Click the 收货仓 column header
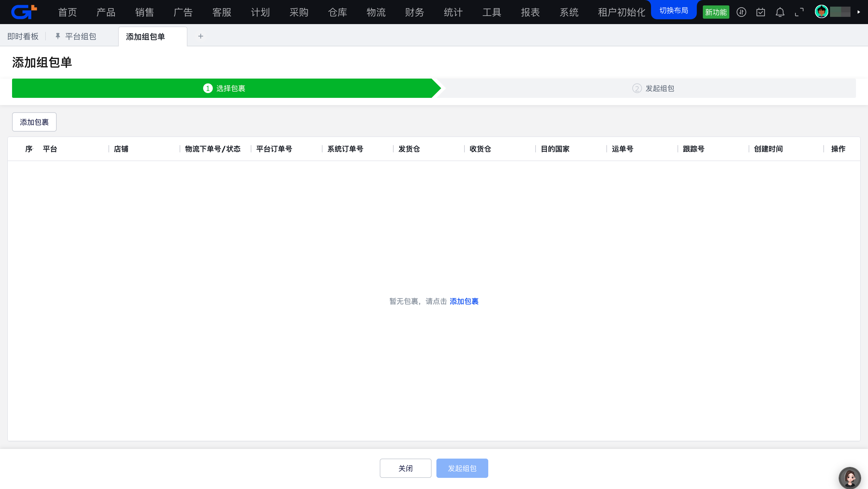868x489 pixels. tap(480, 149)
